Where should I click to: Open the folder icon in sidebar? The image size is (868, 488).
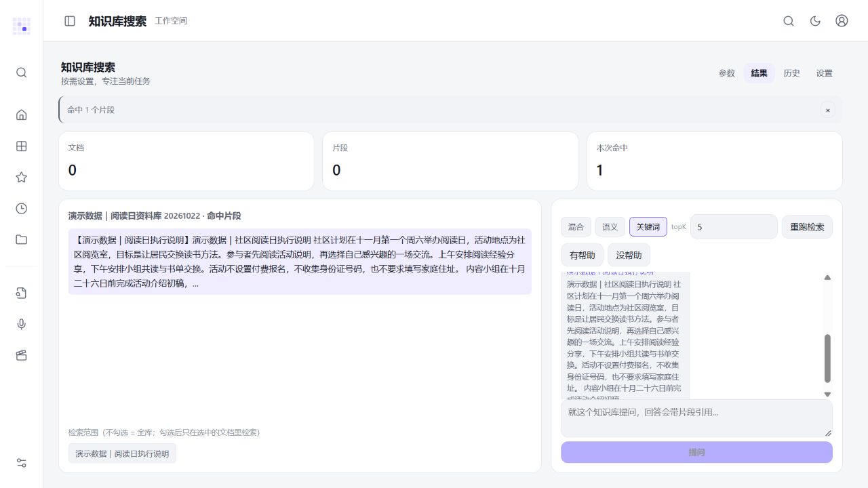tap(21, 239)
